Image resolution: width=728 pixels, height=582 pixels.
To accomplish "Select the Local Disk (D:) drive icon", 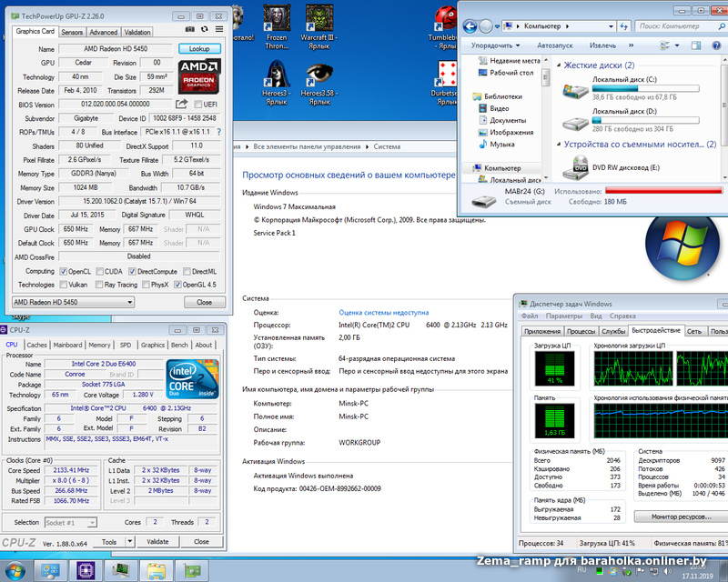I will (575, 123).
